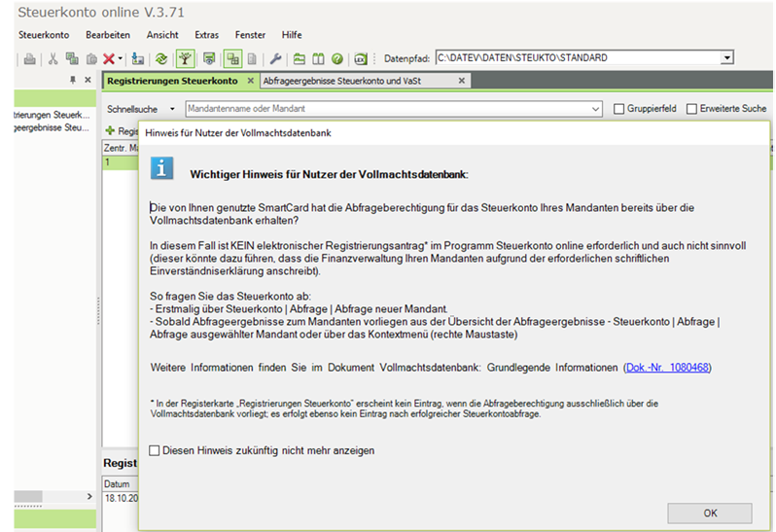This screenshot has height=532, width=776.
Task: Select Abfrageergebnisse Steu... in left panel
Action: pos(52,127)
